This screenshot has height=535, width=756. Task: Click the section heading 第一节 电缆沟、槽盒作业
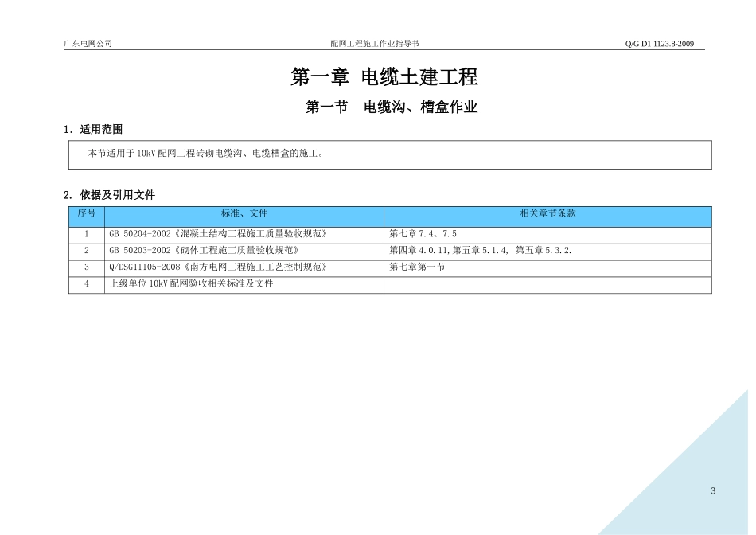392,107
